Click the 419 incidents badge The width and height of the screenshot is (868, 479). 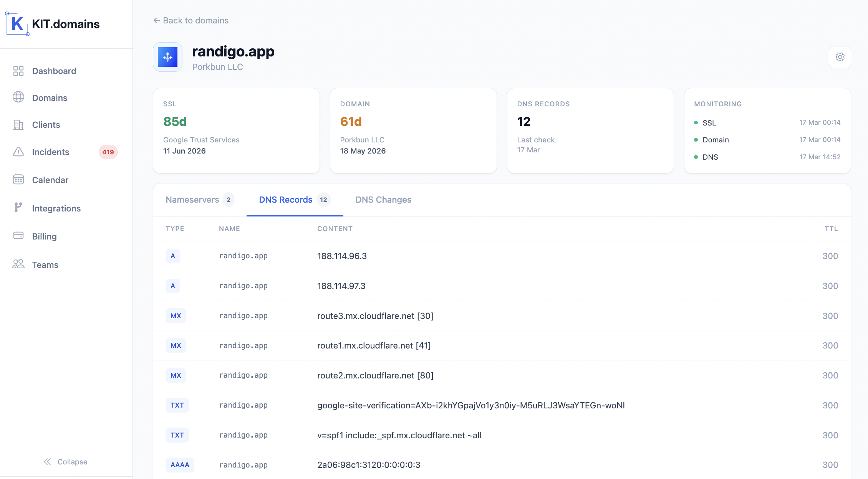pos(108,152)
